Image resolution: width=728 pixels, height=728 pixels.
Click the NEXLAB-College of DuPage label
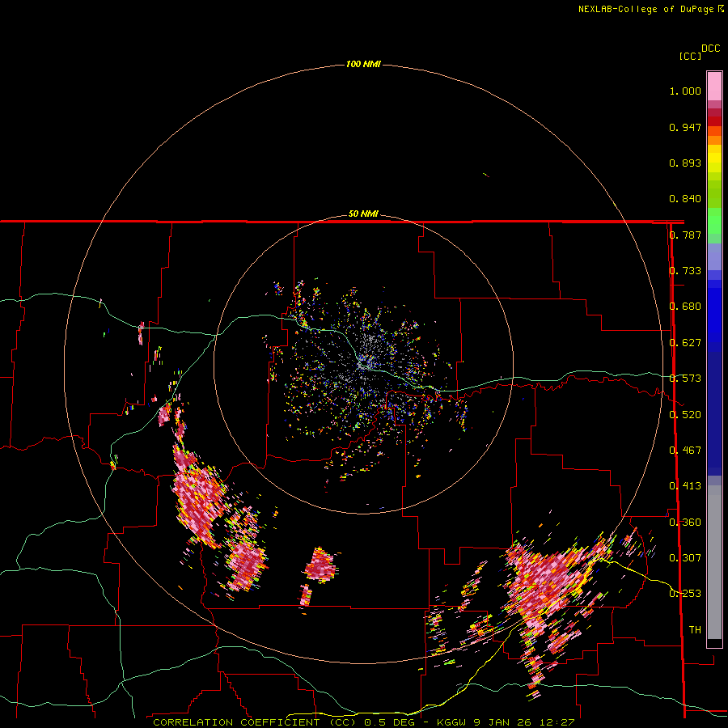(646, 9)
